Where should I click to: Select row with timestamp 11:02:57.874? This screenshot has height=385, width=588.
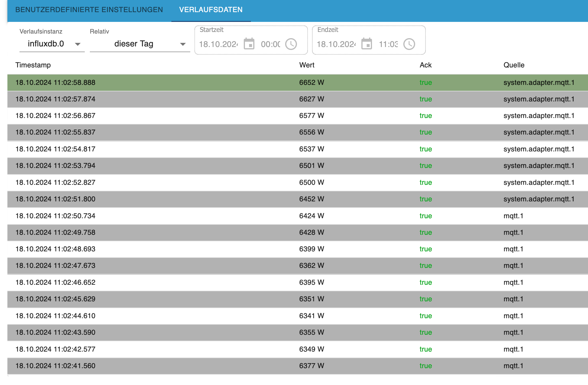click(298, 99)
